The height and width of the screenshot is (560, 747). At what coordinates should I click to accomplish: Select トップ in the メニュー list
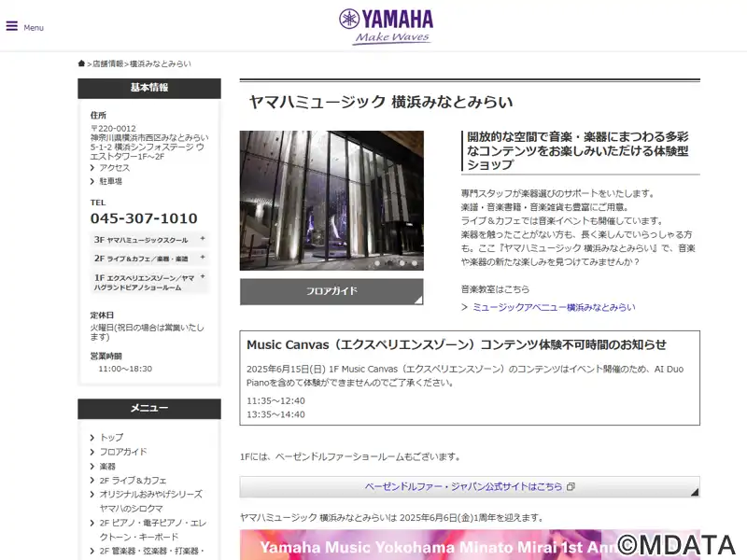(x=111, y=438)
